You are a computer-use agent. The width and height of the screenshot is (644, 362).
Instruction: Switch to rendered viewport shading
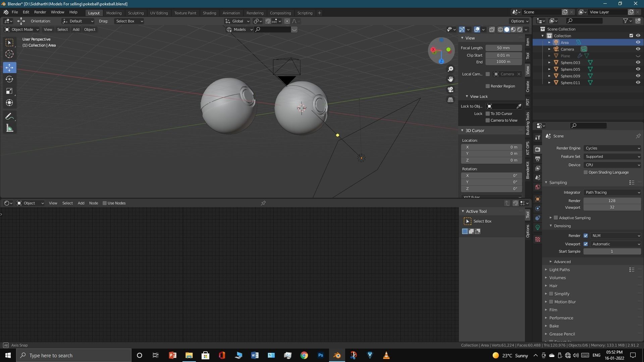(x=520, y=29)
